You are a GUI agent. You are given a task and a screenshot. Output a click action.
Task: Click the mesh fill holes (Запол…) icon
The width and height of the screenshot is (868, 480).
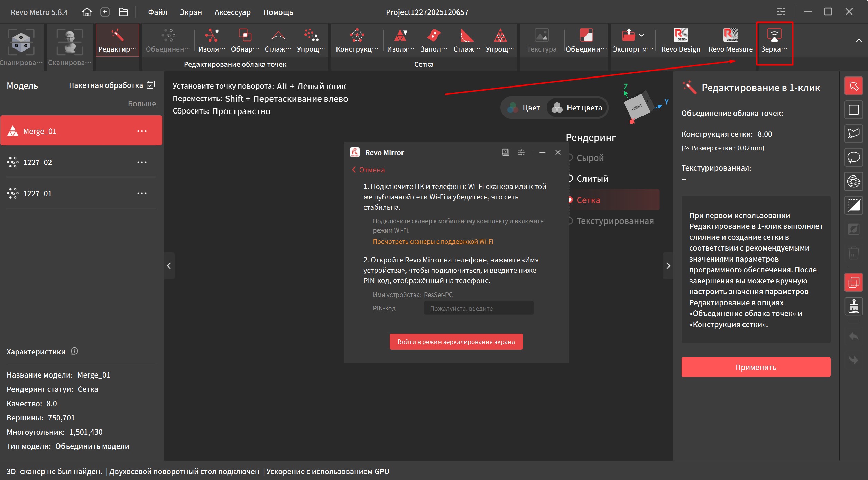point(434,40)
